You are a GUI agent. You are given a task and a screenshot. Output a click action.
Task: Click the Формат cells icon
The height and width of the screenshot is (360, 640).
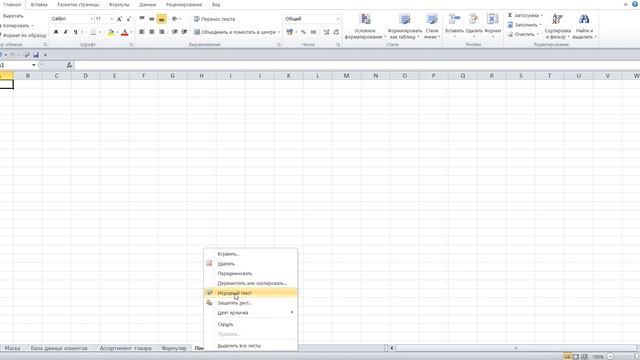click(x=493, y=19)
